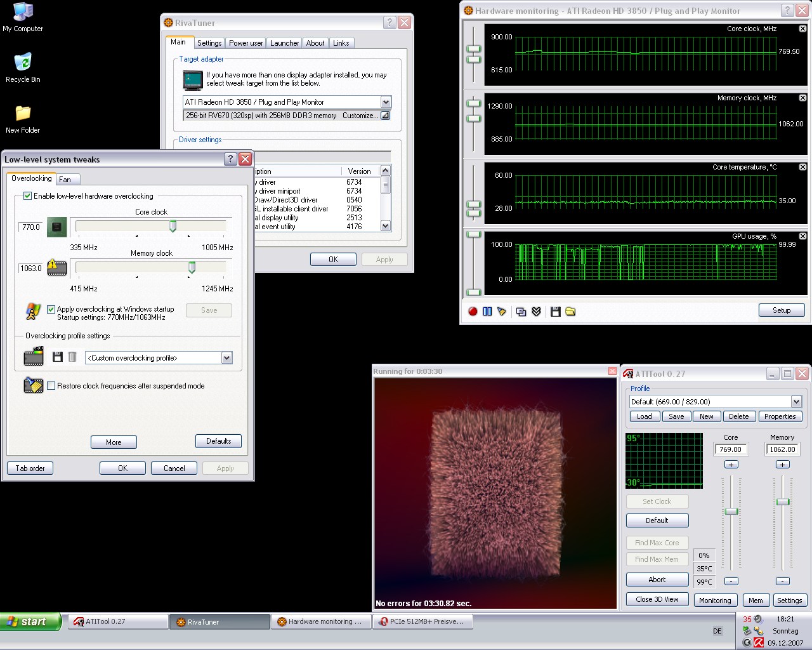The width and height of the screenshot is (812, 650).
Task: Click the Core clock slider handle
Action: 173,227
